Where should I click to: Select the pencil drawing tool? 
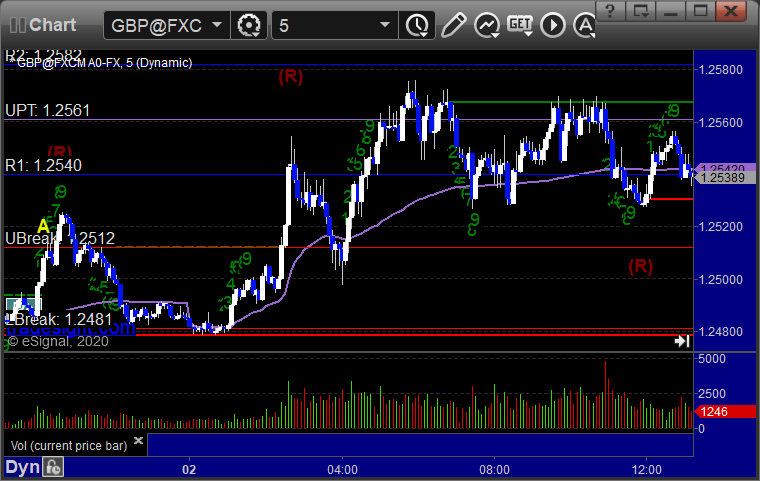click(x=454, y=25)
